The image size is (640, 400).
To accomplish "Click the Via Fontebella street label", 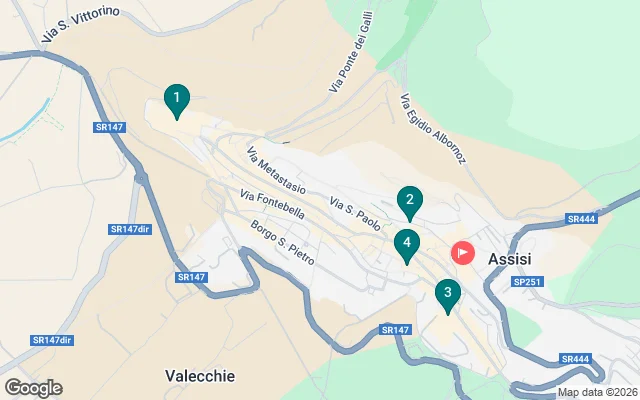I will coord(272,204).
